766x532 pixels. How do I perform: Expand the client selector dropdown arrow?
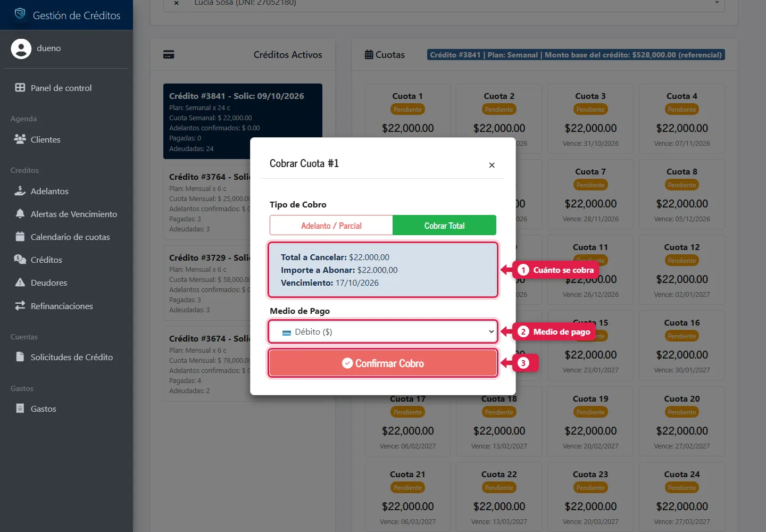[x=717, y=3]
